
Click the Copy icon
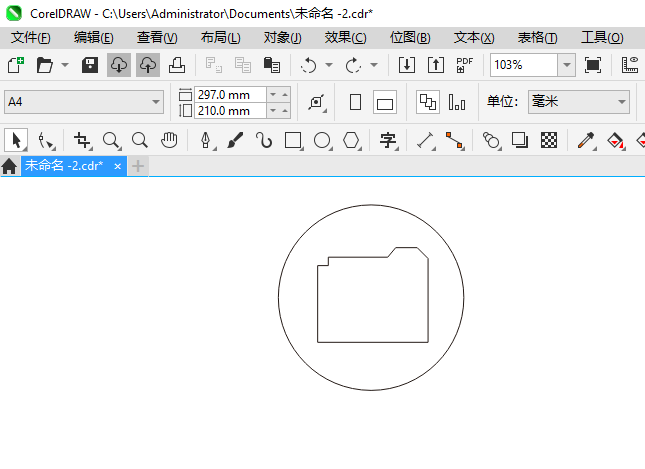243,65
